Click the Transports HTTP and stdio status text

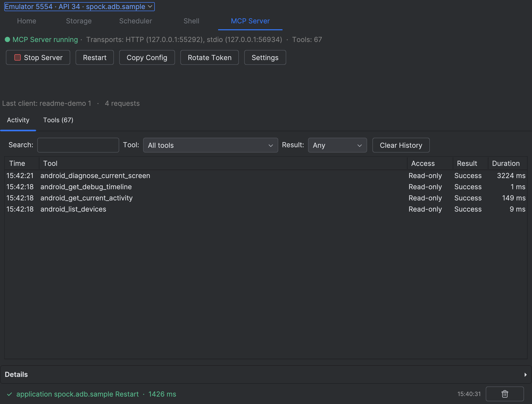[184, 39]
